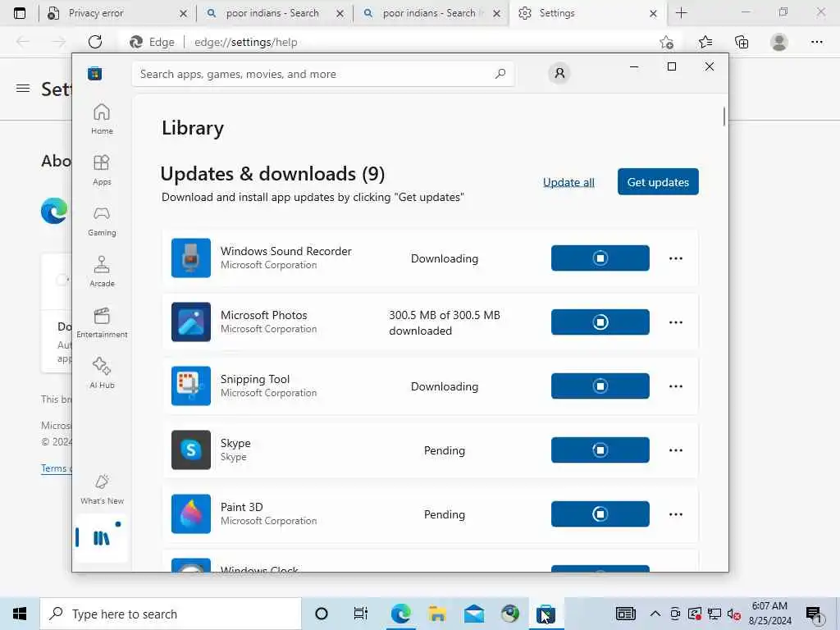This screenshot has width=840, height=630.
Task: Click the Edge address bar URL
Action: (245, 43)
